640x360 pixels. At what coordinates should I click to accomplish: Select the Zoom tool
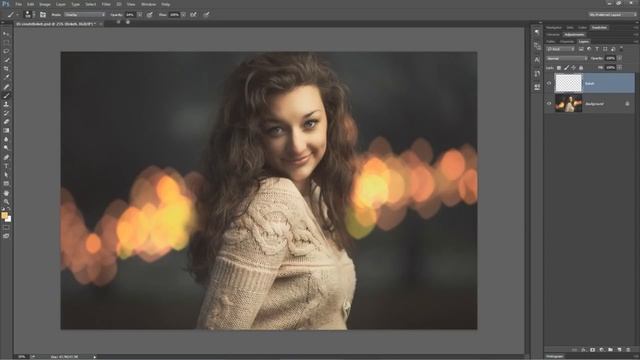pos(6,202)
